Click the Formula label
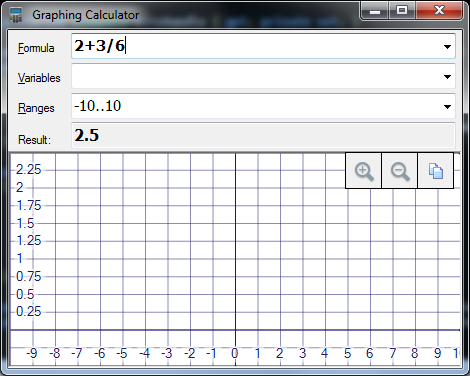Screen dimensions: 470x376 36,48
